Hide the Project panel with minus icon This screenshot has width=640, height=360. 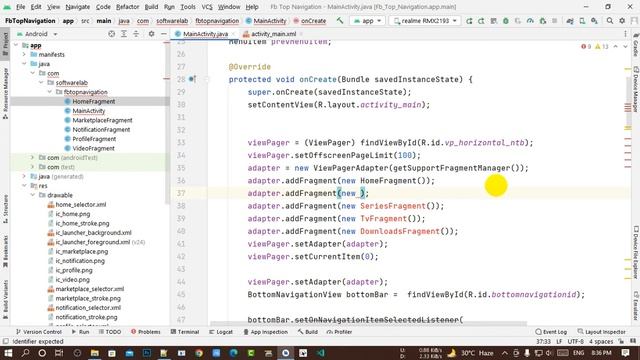click(x=164, y=34)
